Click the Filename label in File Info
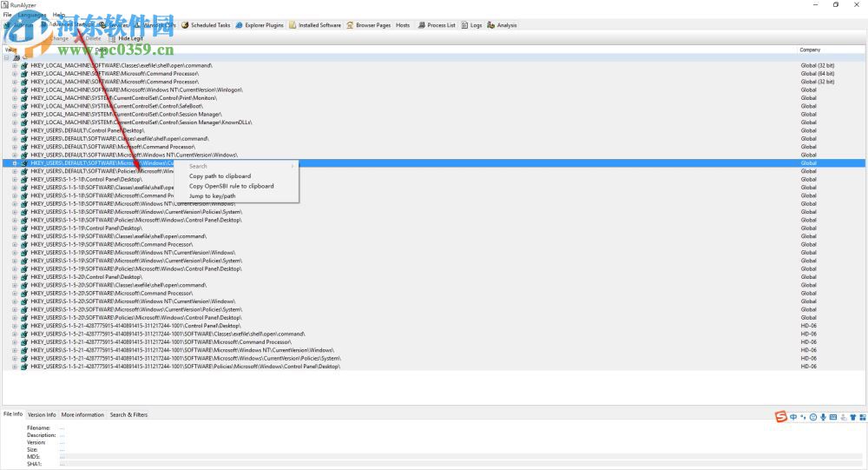 click(38, 428)
